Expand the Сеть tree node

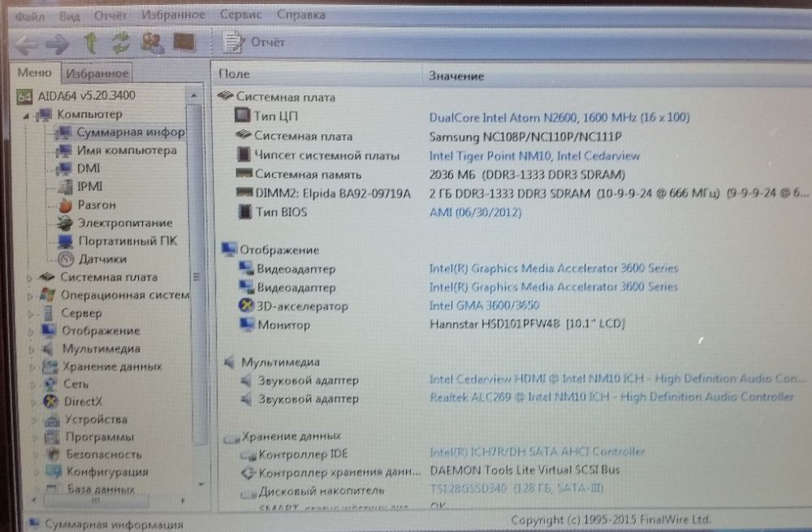point(33,385)
